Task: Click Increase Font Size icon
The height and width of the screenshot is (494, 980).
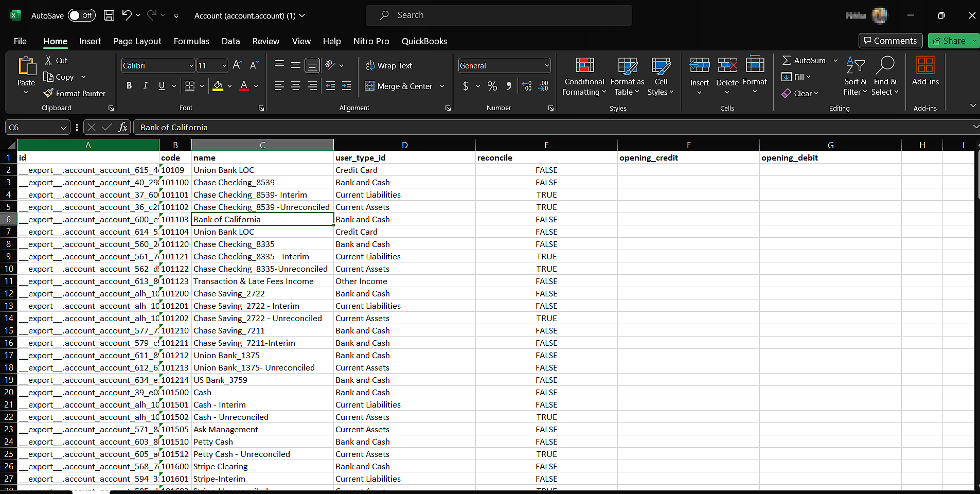Action: coord(237,65)
